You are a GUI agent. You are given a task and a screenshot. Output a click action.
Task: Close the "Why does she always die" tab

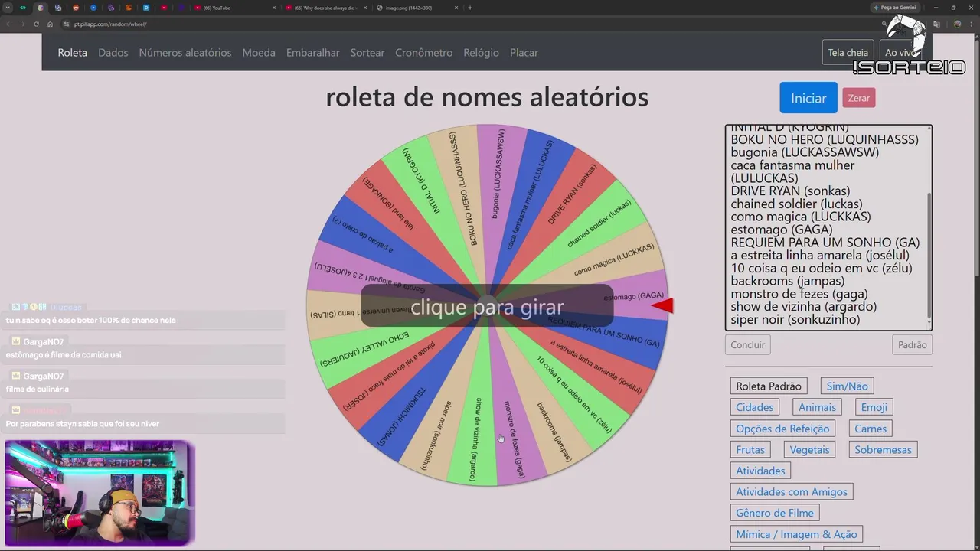click(x=365, y=8)
